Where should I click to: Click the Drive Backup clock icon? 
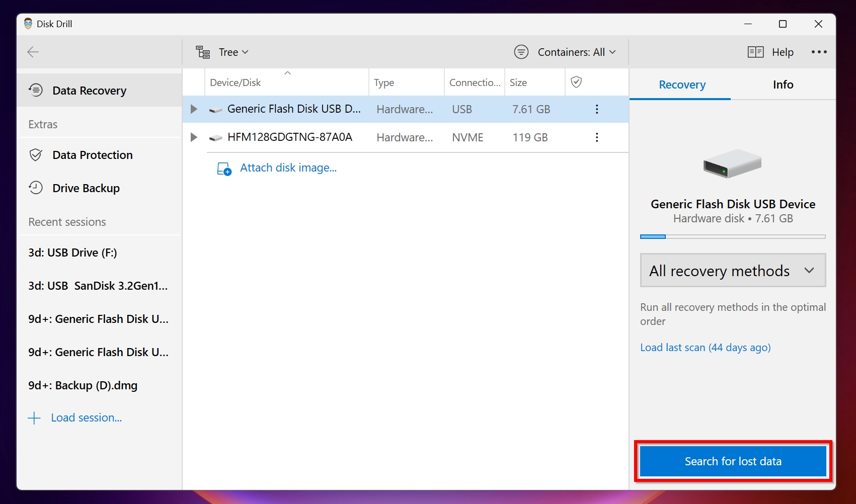pos(36,188)
